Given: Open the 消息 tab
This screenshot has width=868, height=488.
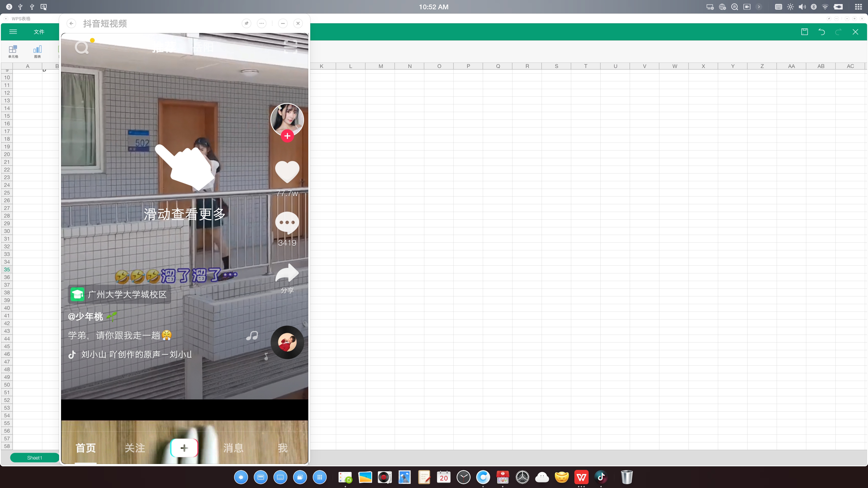Looking at the screenshot, I should tap(233, 448).
